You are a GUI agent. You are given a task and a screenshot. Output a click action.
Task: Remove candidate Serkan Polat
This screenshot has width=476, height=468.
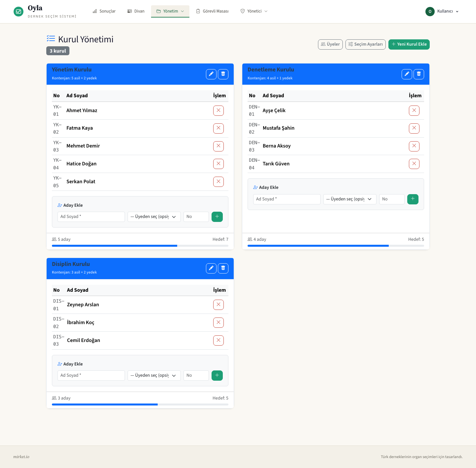tap(218, 182)
